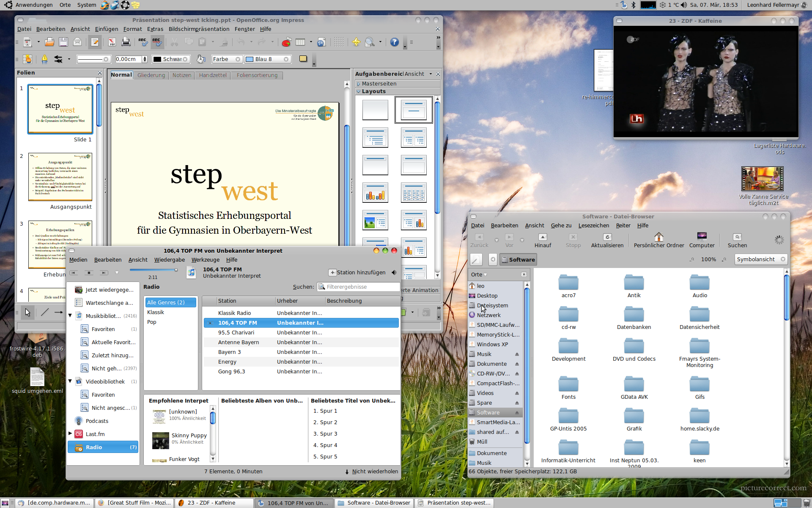Screen dimensions: 812x508
Task: Open Blau 8 fill color dropdown
Action: [x=286, y=59]
